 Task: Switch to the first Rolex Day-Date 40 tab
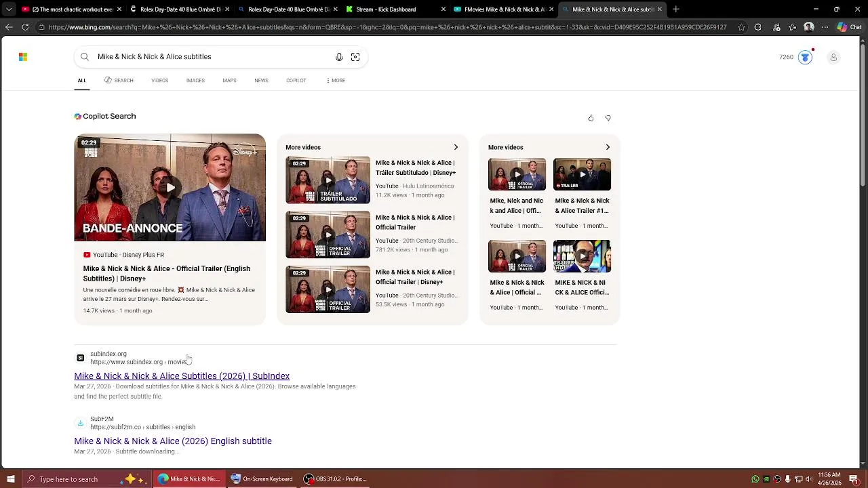point(180,9)
